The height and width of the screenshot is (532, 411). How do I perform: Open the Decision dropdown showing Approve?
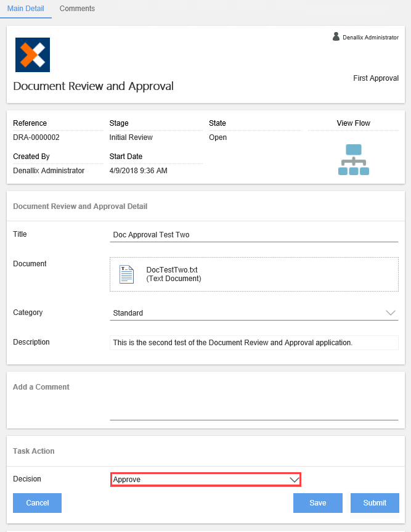[x=206, y=479]
